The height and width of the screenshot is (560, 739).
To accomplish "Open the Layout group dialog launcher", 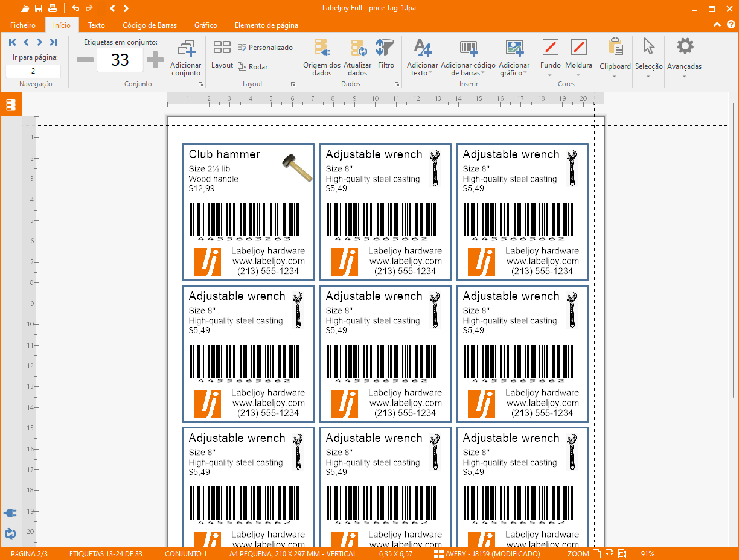I will pyautogui.click(x=293, y=84).
